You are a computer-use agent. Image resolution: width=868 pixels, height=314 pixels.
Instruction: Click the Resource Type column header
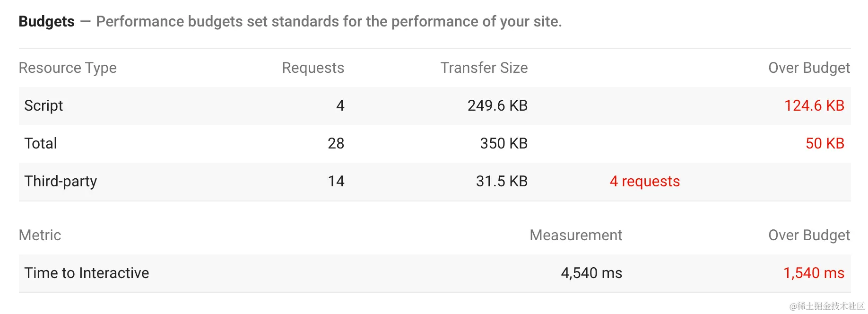pyautogui.click(x=68, y=68)
